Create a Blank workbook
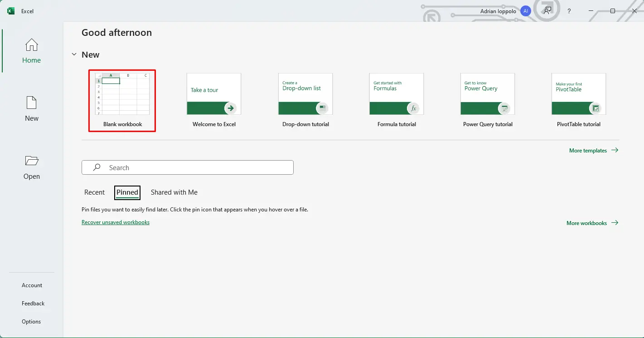This screenshot has height=338, width=644. point(122,100)
